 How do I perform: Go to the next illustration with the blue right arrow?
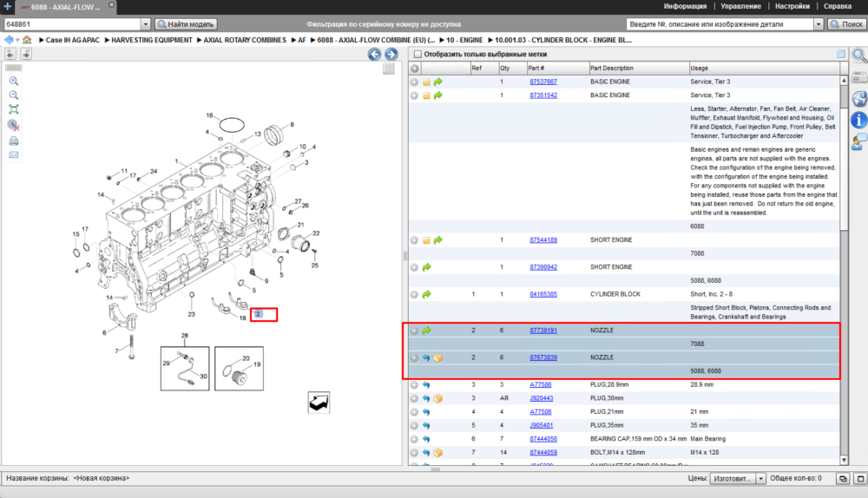[391, 55]
